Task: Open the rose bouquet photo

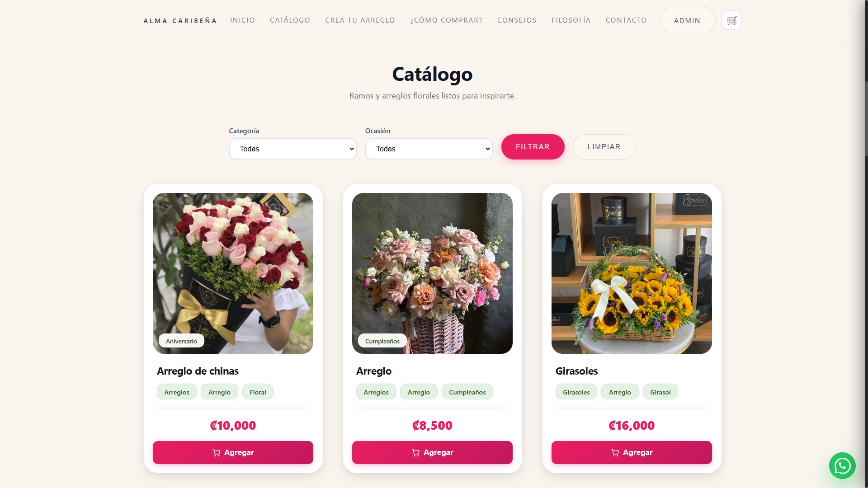Action: click(x=233, y=273)
